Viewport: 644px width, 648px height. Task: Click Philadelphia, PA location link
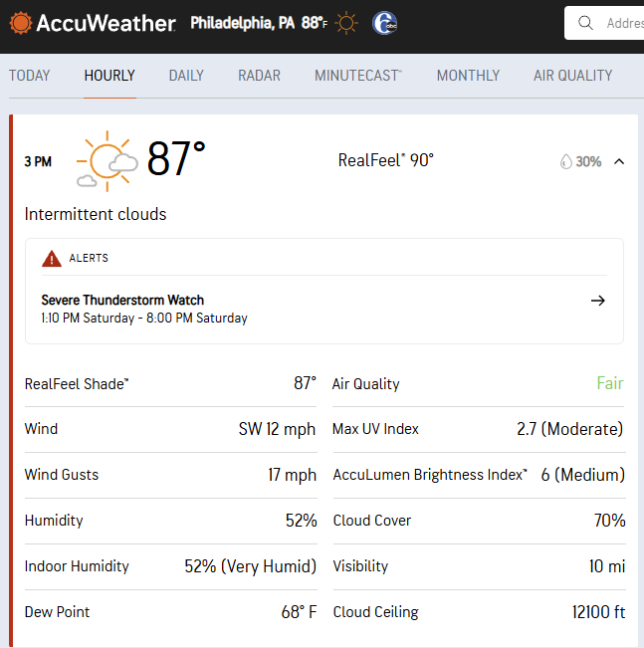pos(242,23)
